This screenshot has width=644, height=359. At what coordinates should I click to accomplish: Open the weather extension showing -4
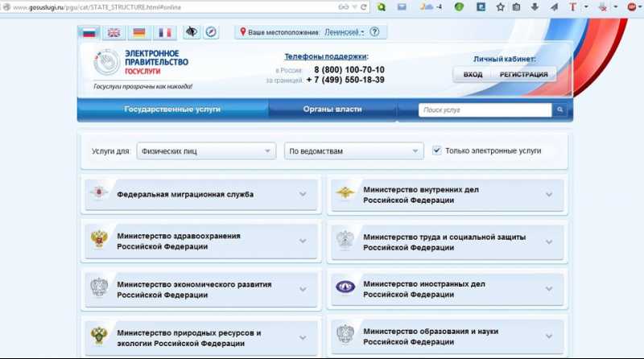point(431,7)
